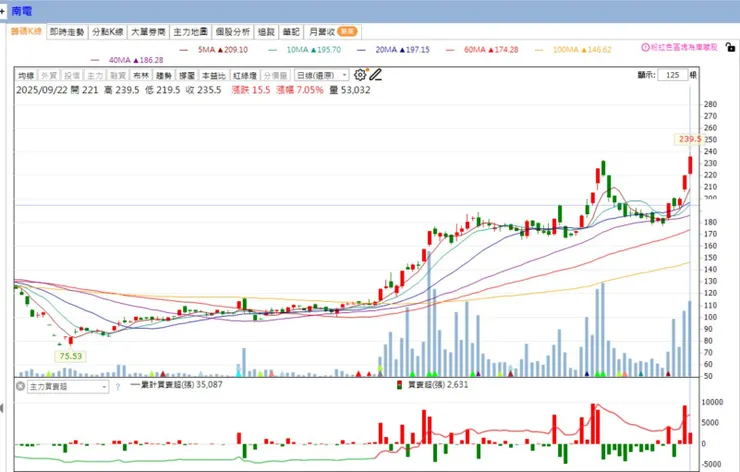This screenshot has height=472, width=740.
Task: Click the 本益比 button
Action: (x=214, y=76)
